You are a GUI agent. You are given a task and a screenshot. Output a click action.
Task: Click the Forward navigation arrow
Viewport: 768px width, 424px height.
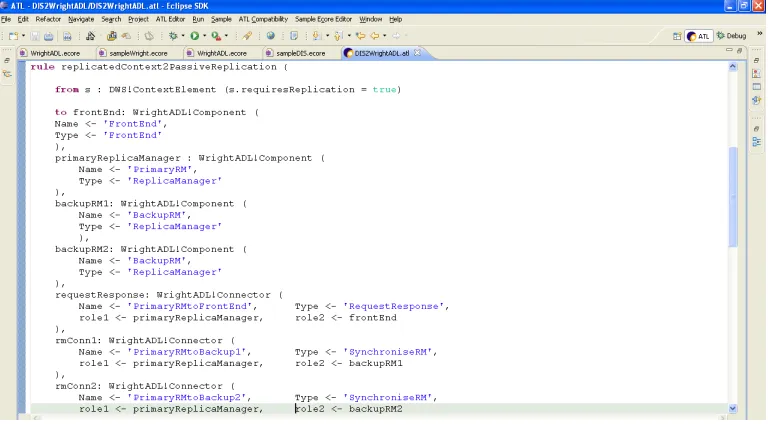point(396,36)
